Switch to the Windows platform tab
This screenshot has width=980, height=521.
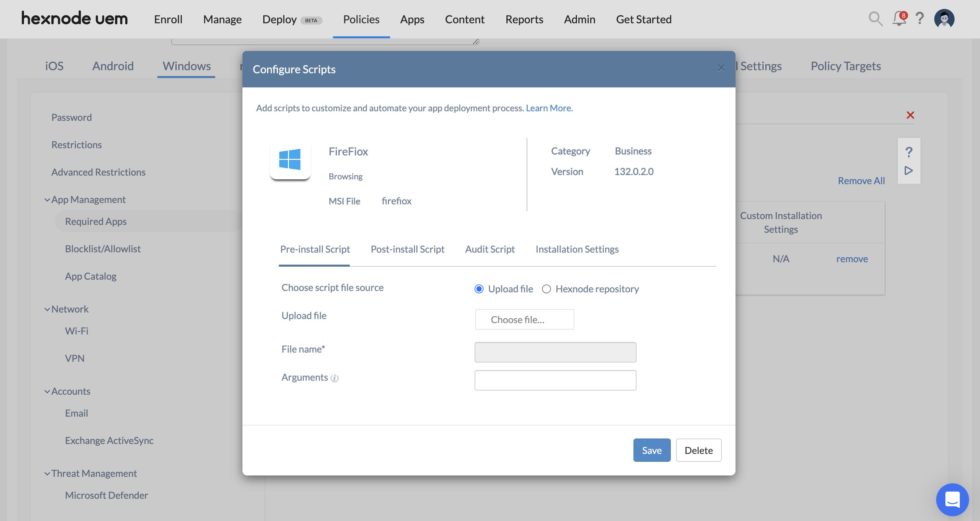point(186,66)
